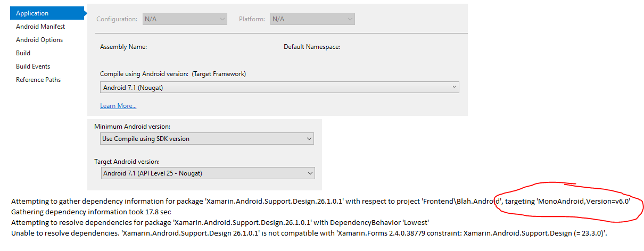Open the Minimum Android version dropdown

pos(207,139)
